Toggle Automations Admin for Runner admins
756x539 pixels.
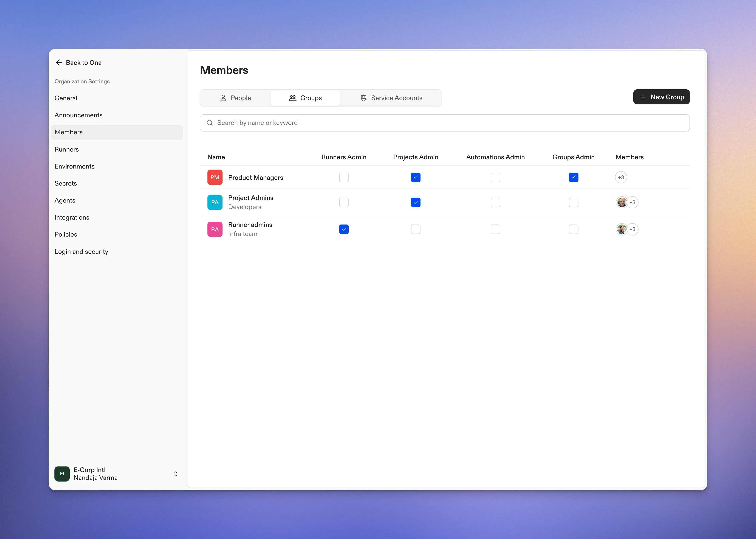coord(495,229)
